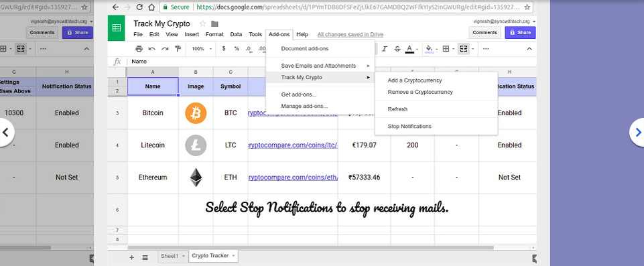Open the Sheet1 tab dropdown arrow
The image size is (644, 266).
pyautogui.click(x=184, y=256)
